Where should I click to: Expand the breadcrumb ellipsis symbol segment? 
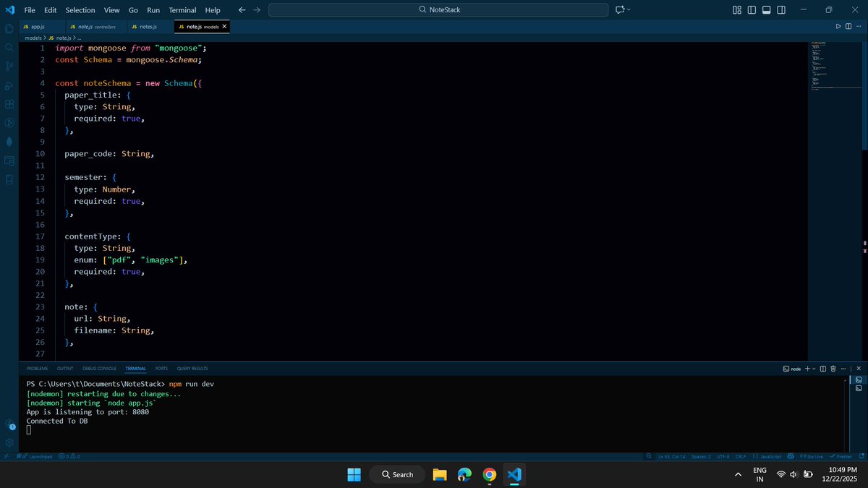pyautogui.click(x=79, y=38)
